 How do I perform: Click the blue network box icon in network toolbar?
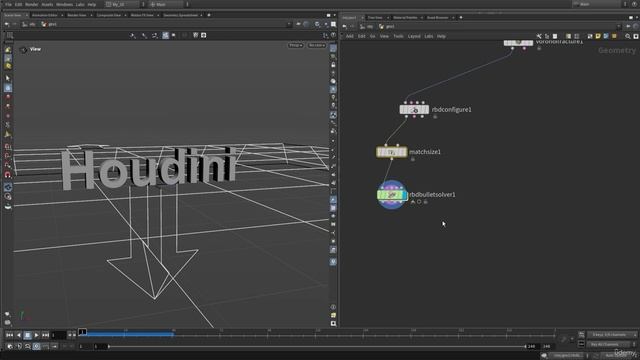pyautogui.click(x=606, y=36)
